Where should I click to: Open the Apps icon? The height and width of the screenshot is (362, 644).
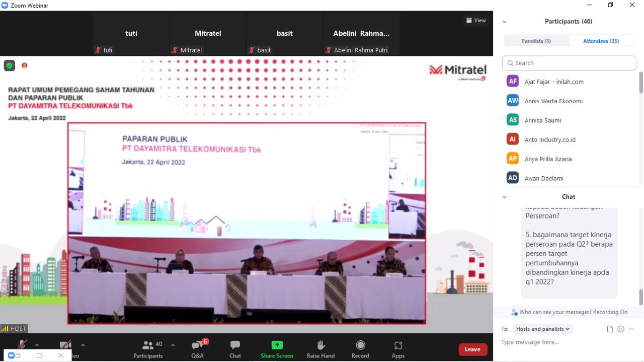[x=398, y=346]
